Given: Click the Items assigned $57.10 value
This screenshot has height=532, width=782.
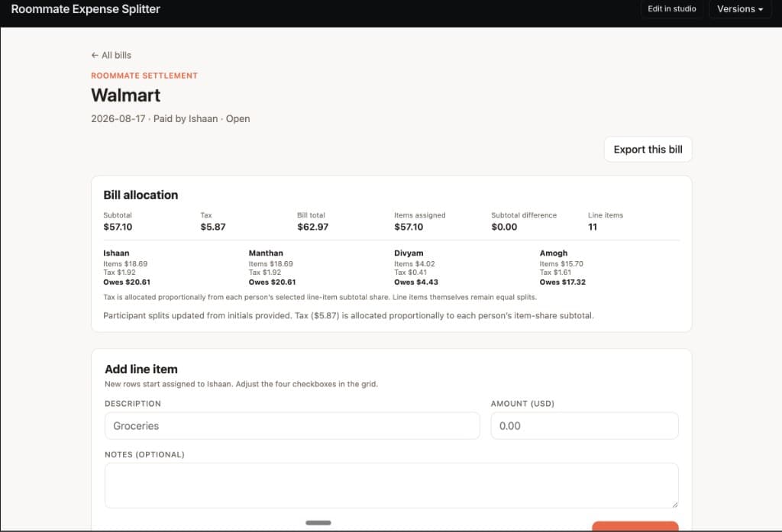Looking at the screenshot, I should coord(409,227).
